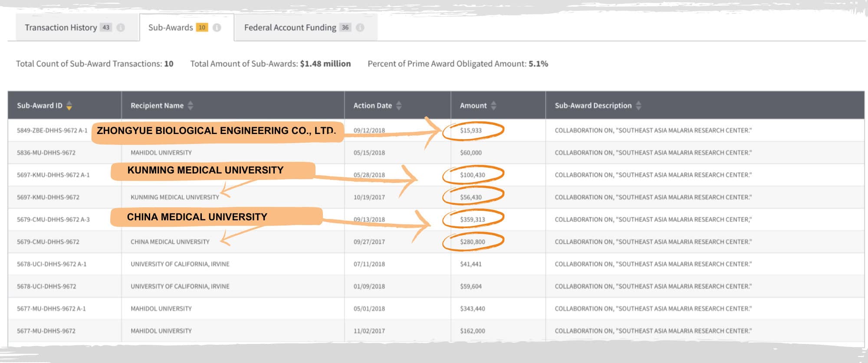Click the circled $359,313 amount
Screen dimensions: 868x363
[473, 219]
